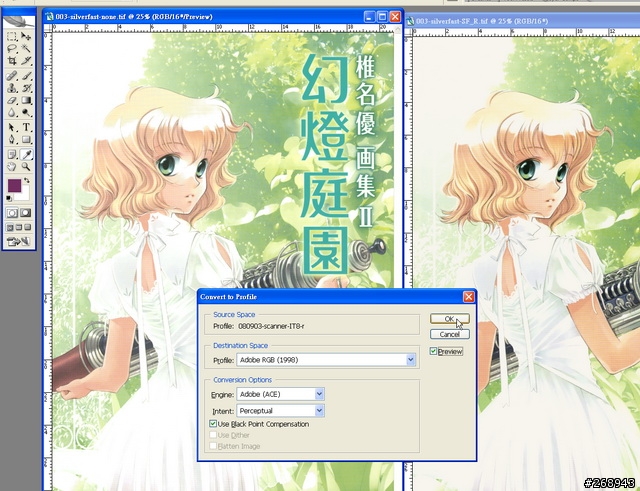Select the Clone Stamp tool
The image size is (640, 491).
pyautogui.click(x=12, y=88)
